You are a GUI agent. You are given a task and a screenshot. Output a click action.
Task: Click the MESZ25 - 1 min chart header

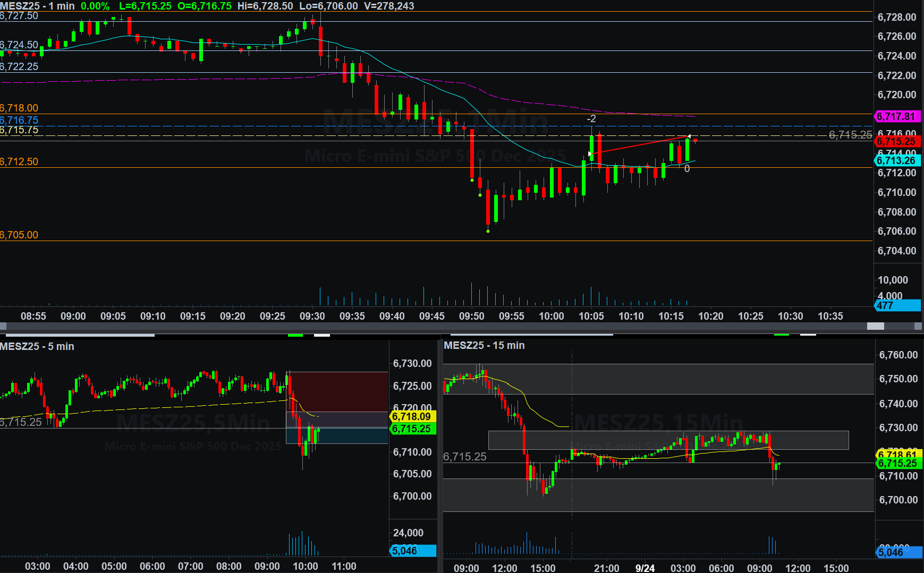(x=37, y=6)
